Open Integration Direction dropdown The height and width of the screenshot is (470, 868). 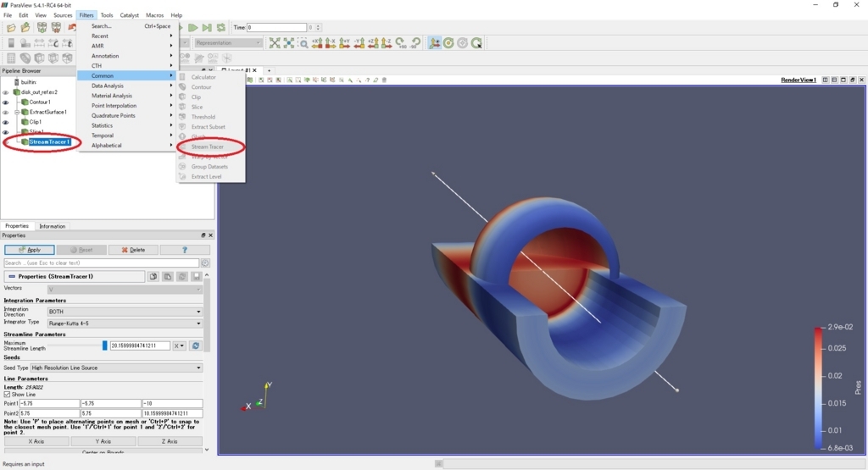tap(125, 312)
